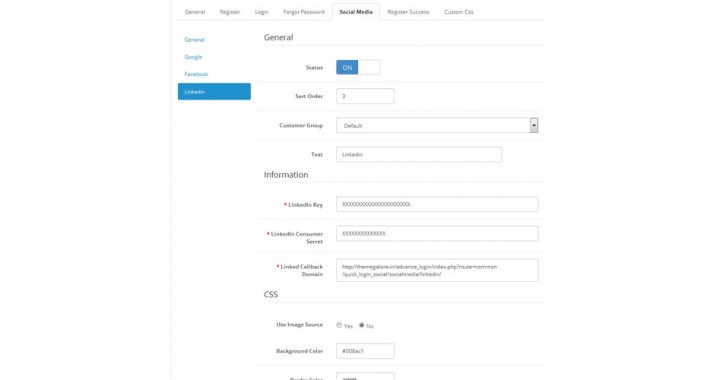The width and height of the screenshot is (710, 380).
Task: Select No for Use Image Source
Action: click(361, 325)
